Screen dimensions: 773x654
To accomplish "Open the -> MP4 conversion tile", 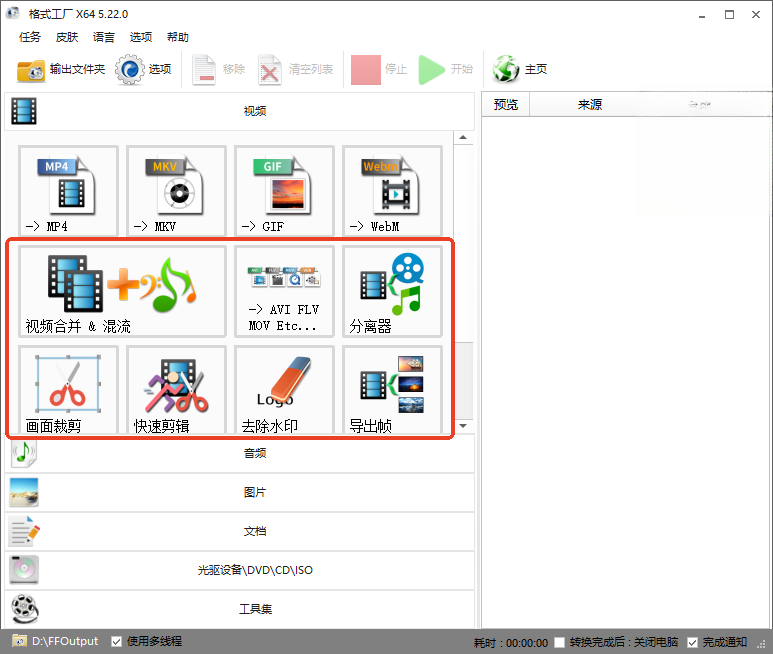I will coord(68,190).
